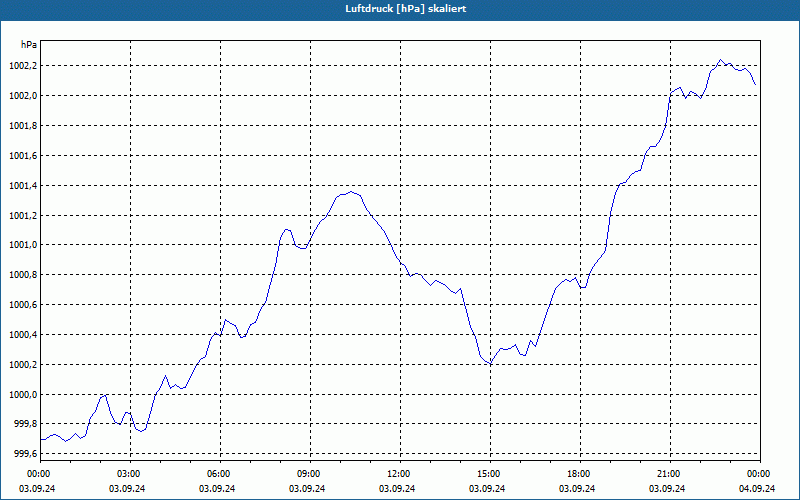
Task: Click the 999,8 y-axis value
Action: [x=25, y=424]
